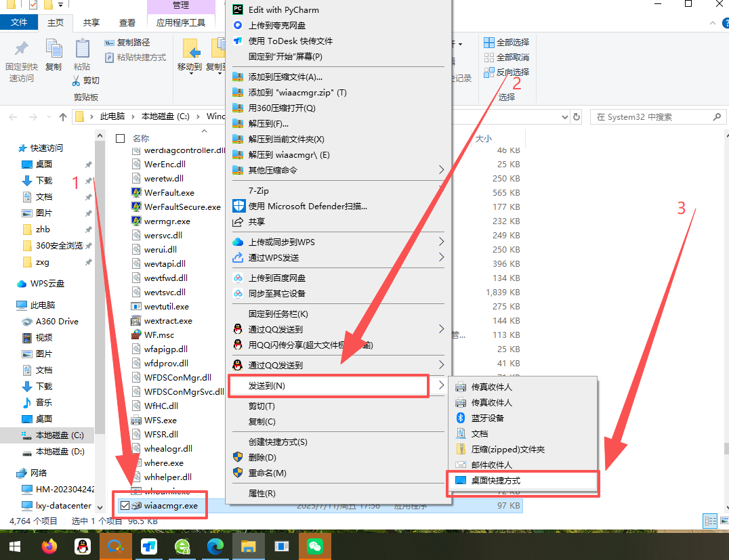Click 上传或同步到WPS cloud icon
Screen dimensions: 729x560
[238, 242]
